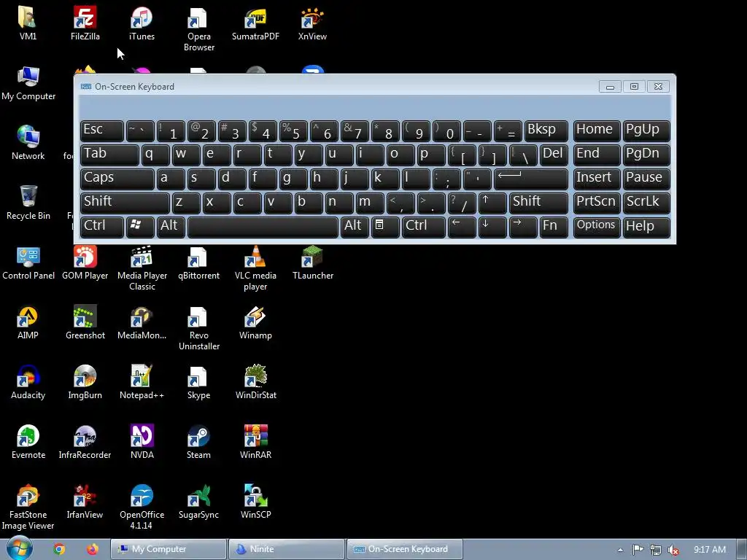Viewport: 747px width, 560px height.
Task: Click the Bksp key
Action: [546, 131]
